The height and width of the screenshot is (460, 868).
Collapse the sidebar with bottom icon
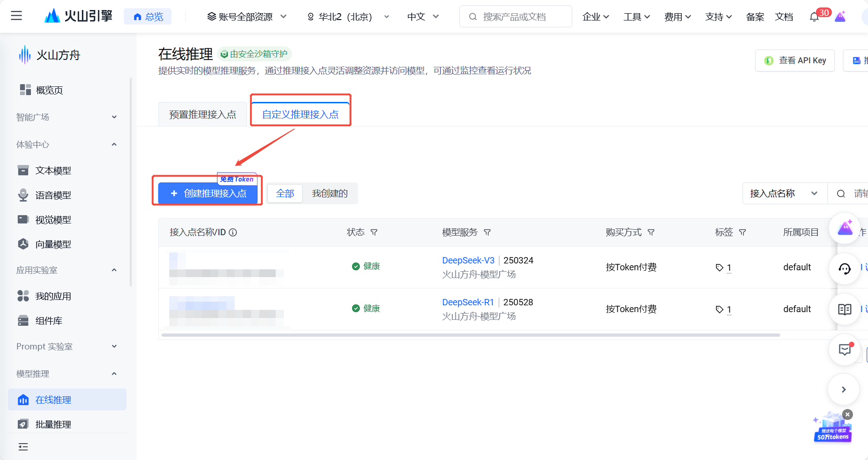pos(23,447)
